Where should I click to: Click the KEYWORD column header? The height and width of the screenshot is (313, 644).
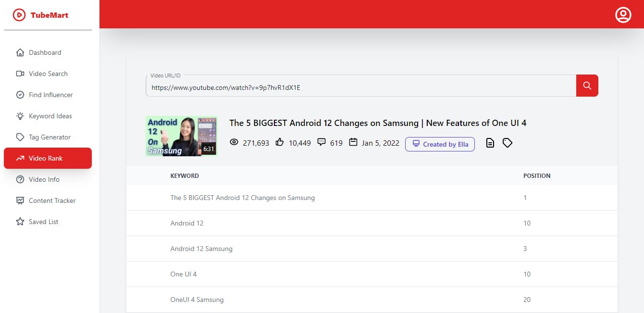coord(185,176)
